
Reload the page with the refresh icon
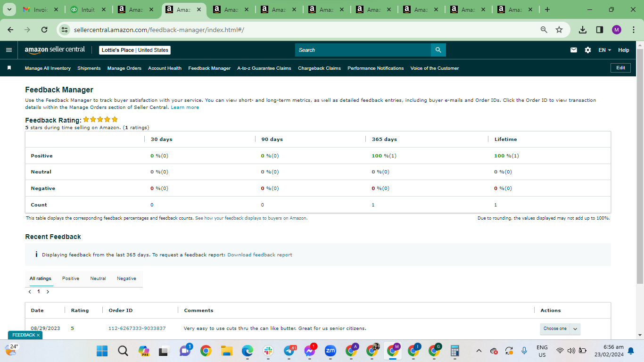tap(44, 30)
